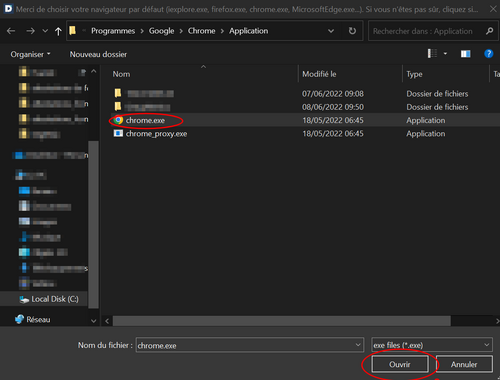Click the Chrome breadcrumb

[201, 31]
